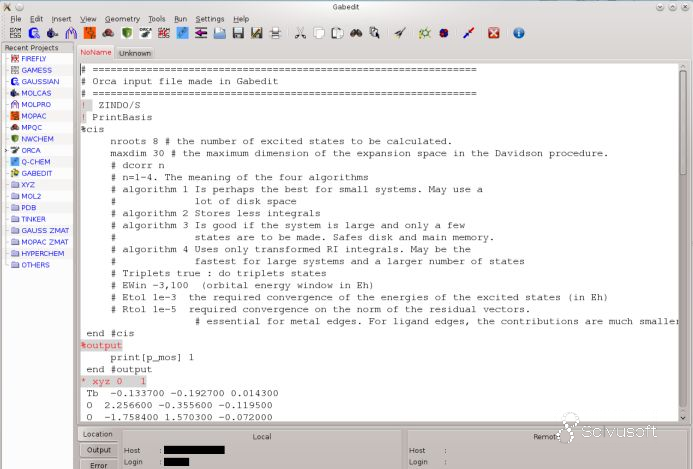Viewport: 693px width, 469px height.
Task: Expand the ORCA project tree node
Action: (6, 150)
